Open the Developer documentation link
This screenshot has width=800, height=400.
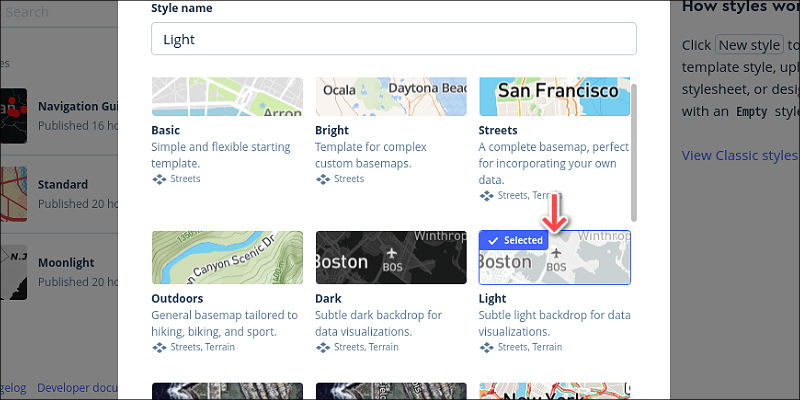coord(78,388)
